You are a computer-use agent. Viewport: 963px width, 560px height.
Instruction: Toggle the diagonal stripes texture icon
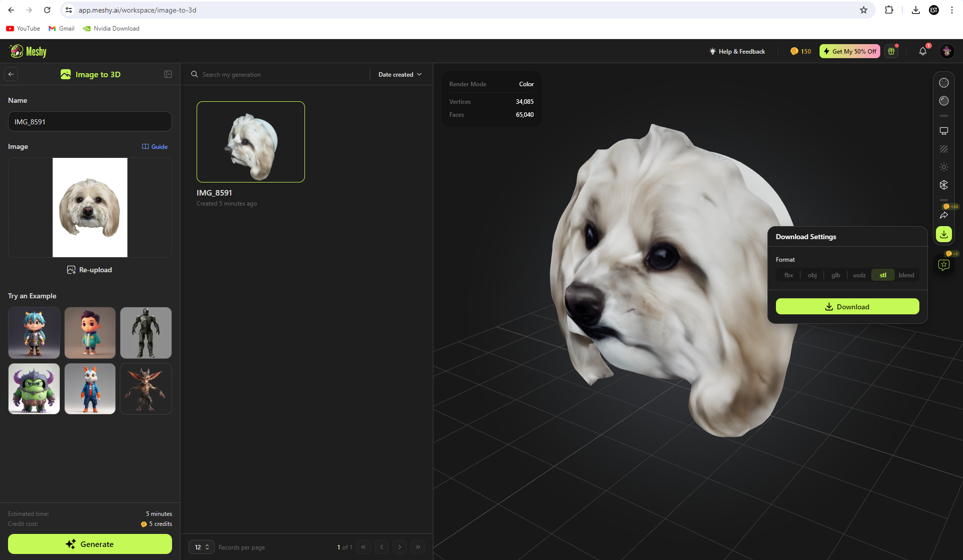944,149
